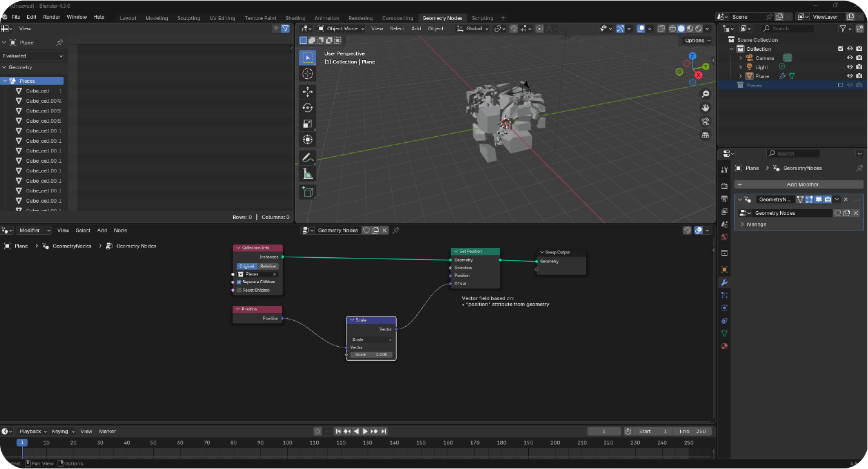Screen dimensions: 868x469
Task: Click the viewport zoom magnifier icon
Action: pos(705,94)
